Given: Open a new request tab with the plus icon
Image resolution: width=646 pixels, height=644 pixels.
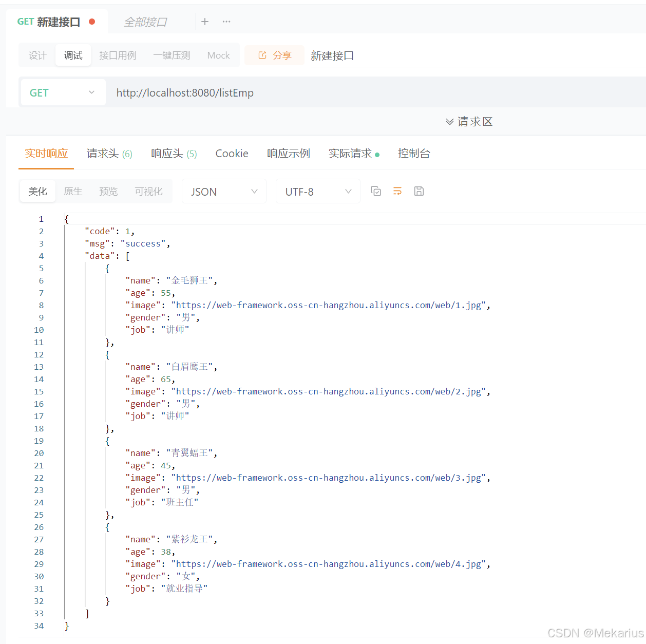Looking at the screenshot, I should point(205,22).
